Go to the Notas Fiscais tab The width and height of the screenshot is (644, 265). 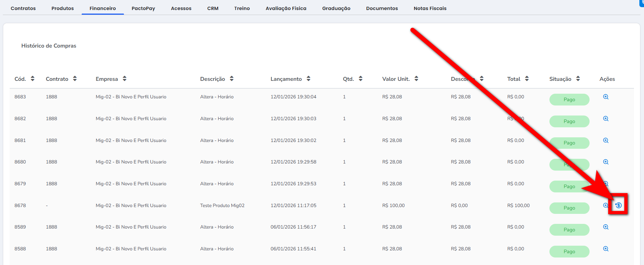(x=430, y=8)
